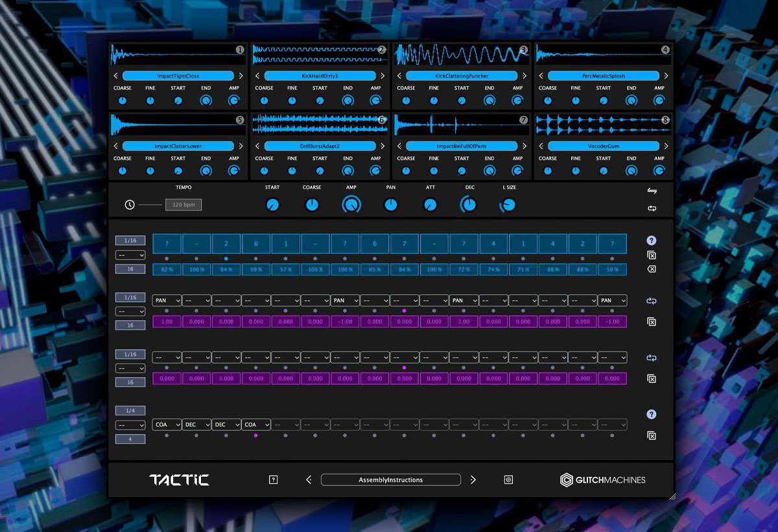778x532 pixels.
Task: Click the 64 % probability cell
Action: (x=226, y=269)
